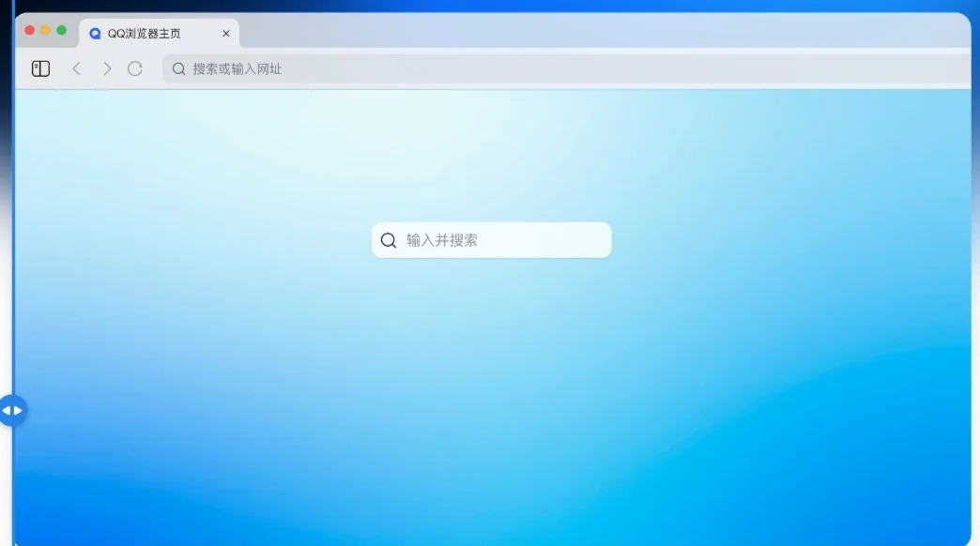980x546 pixels.
Task: Select the split-view panel icon in the toolbar
Action: pos(39,68)
